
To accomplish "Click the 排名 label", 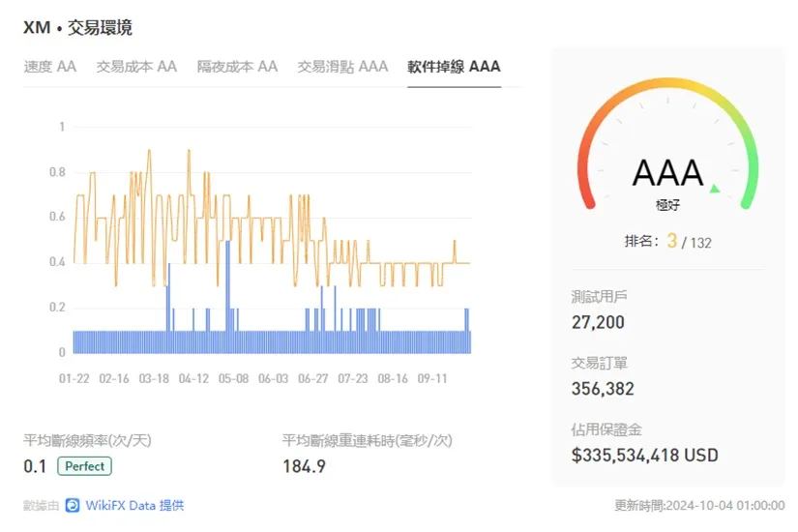I will coord(641,241).
